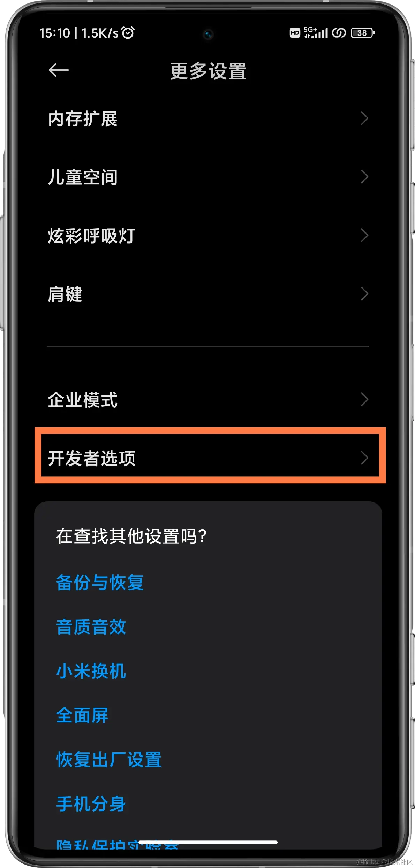
Task: Expand the 炫彩呼吸灯 chevron
Action: tap(364, 235)
